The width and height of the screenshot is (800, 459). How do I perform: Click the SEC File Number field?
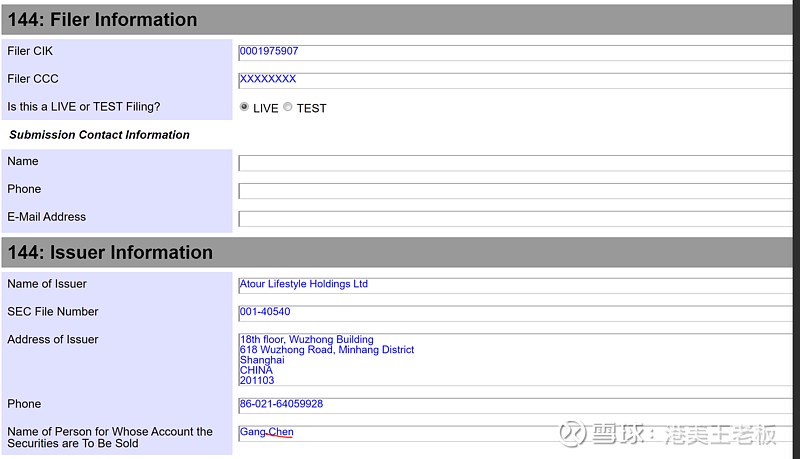click(515, 313)
